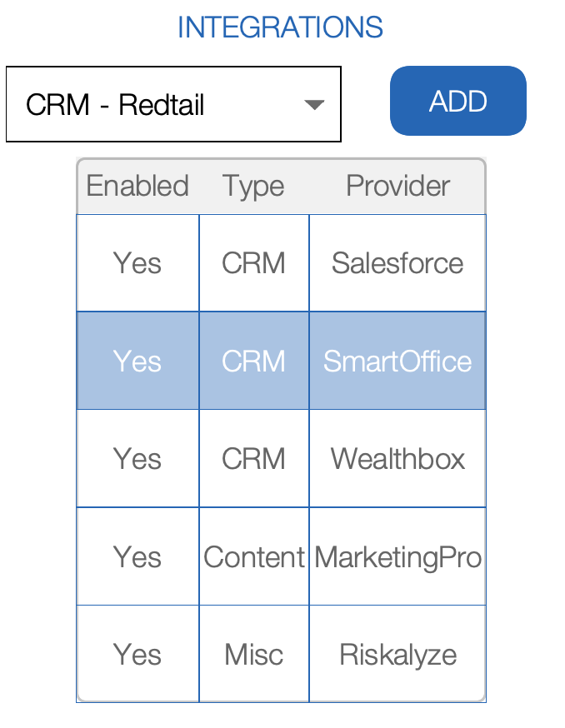Screen dimensions: 565x728
Task: Click the Type column header
Action: [x=253, y=186]
